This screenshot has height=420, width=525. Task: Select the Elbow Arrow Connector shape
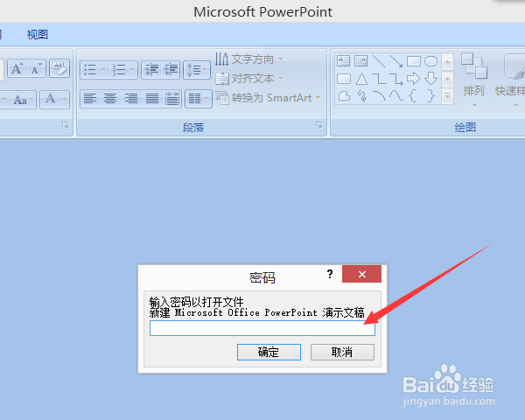[396, 79]
